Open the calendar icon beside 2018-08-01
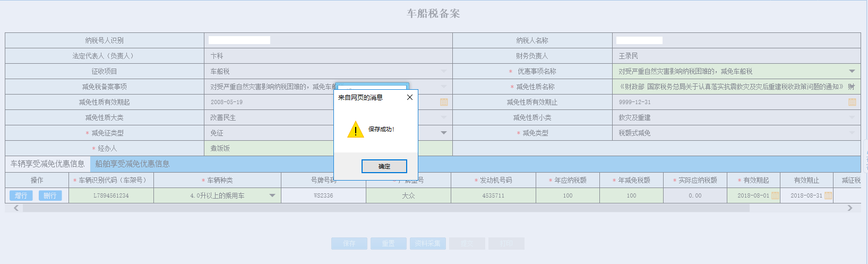The height and width of the screenshot is (264, 868). click(775, 195)
